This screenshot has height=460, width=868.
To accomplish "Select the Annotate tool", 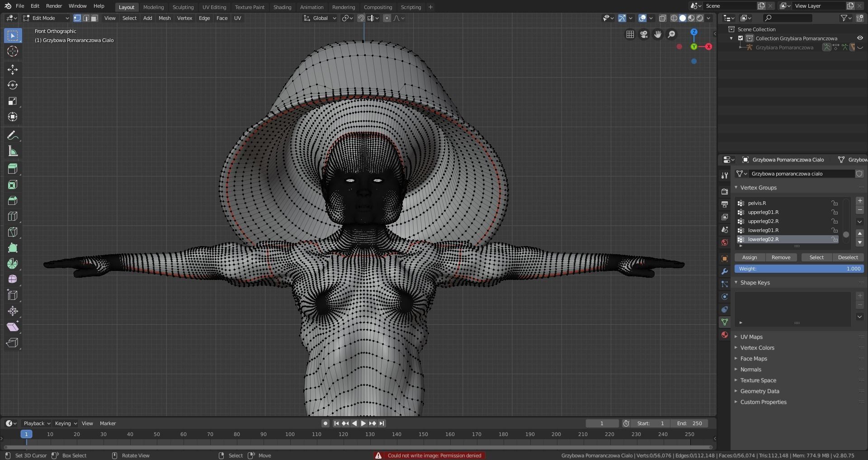I will [13, 135].
